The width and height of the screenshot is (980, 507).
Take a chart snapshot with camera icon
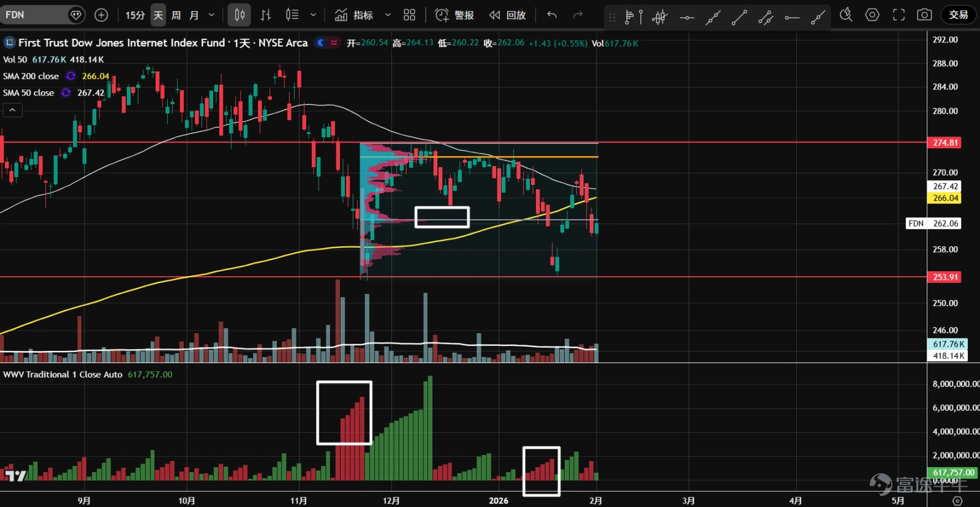coord(925,15)
